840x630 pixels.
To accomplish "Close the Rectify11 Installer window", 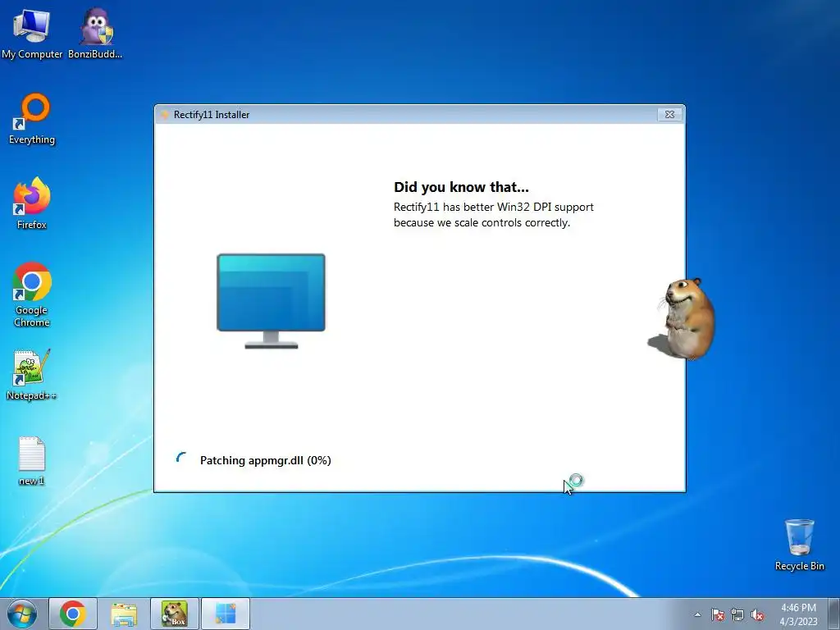I will click(669, 114).
